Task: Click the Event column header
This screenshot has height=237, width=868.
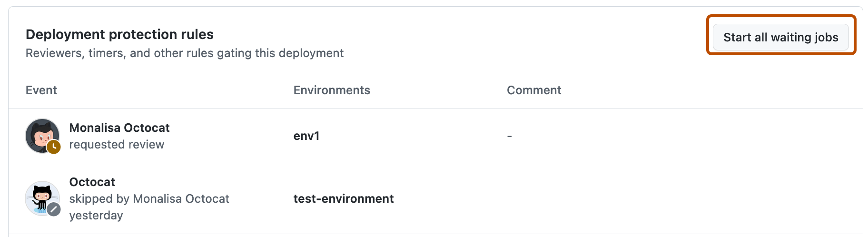Action: [41, 90]
